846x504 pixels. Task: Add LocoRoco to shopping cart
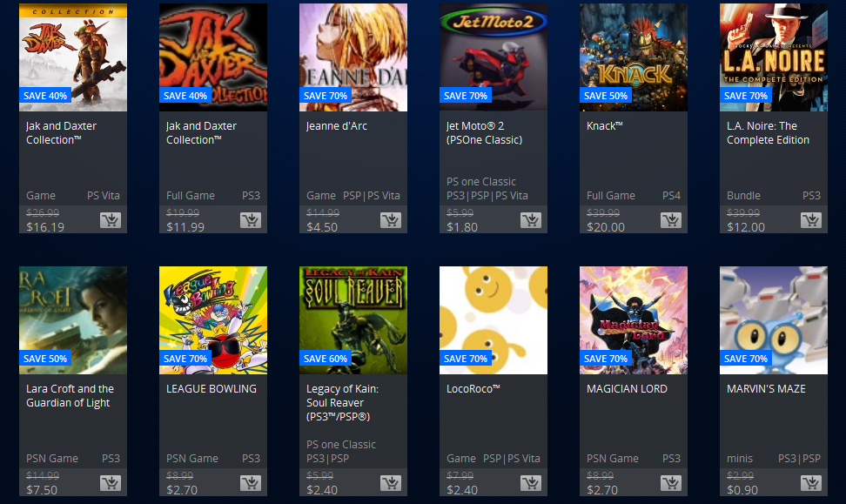(x=531, y=483)
